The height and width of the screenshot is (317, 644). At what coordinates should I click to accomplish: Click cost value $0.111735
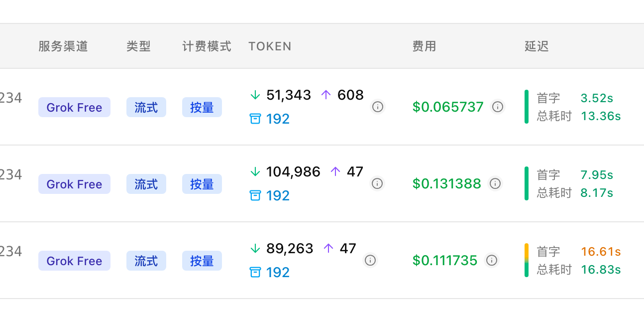(x=445, y=260)
